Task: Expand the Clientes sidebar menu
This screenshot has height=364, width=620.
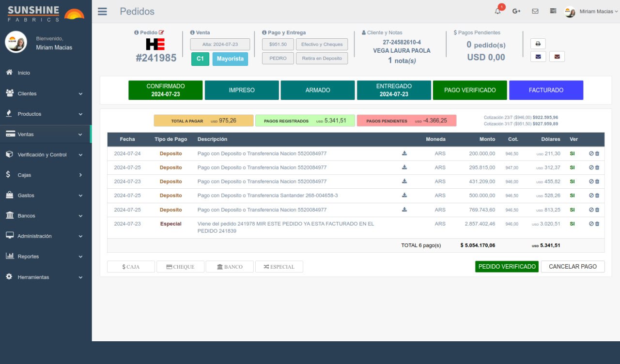Action: click(46, 93)
